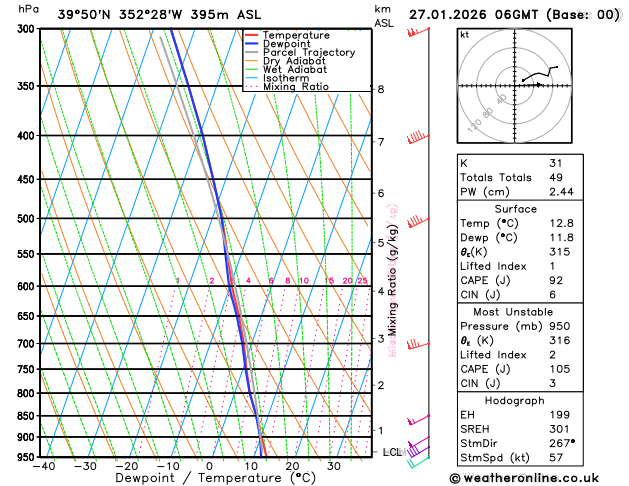Click the 300 hPa pressure axis label
Viewport: 629px width, 486px height.
point(26,29)
